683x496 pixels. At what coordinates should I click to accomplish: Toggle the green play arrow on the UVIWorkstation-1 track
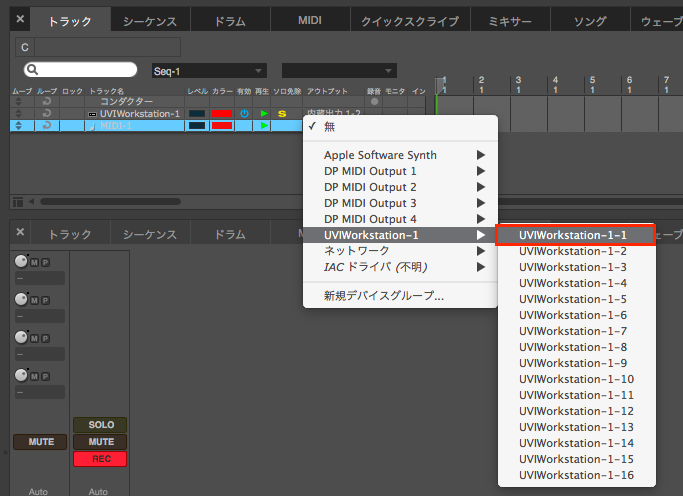pos(264,114)
